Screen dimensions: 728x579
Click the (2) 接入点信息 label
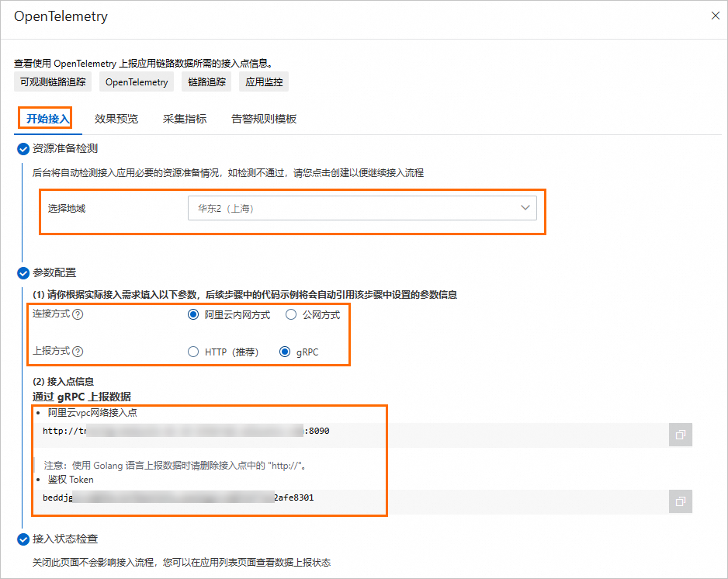[x=63, y=381]
